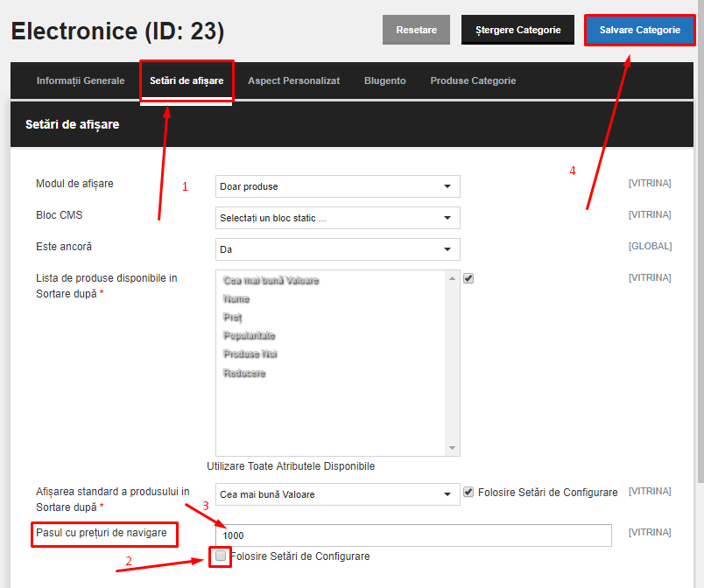
Task: Open the Produse Categorie tab
Action: (x=473, y=80)
